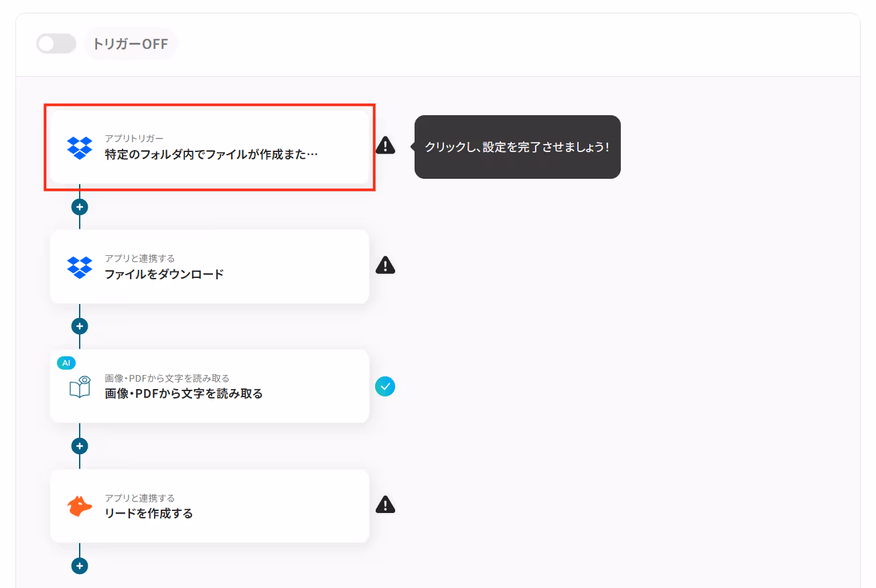This screenshot has width=876, height=588.
Task: Add a step below ファイルをダウンロード
Action: [x=80, y=326]
